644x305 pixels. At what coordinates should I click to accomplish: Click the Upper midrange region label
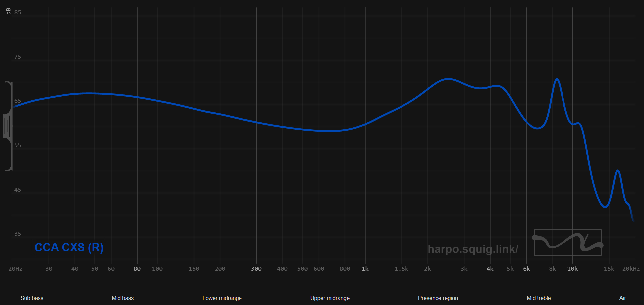click(330, 298)
